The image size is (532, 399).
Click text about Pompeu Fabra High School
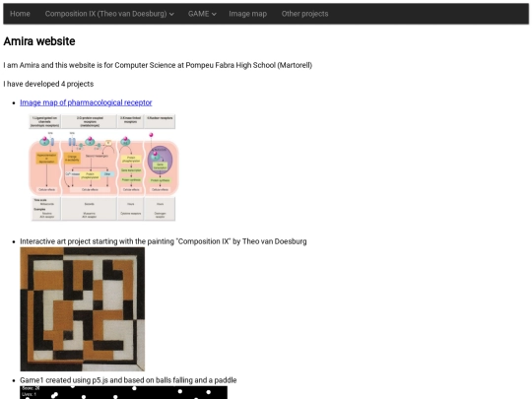click(x=158, y=65)
